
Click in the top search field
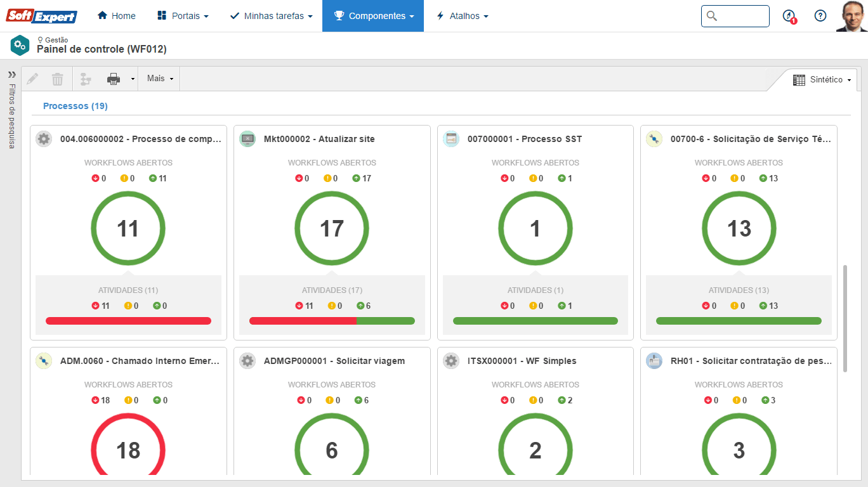coord(741,16)
